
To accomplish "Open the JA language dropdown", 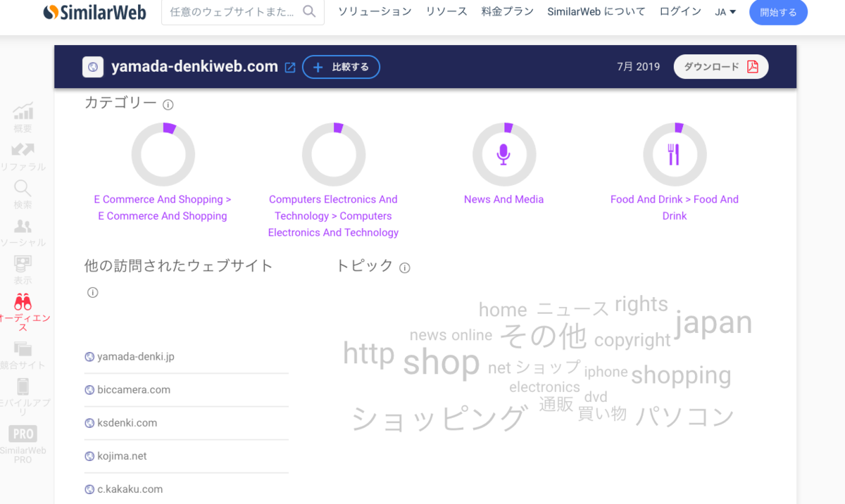I will pyautogui.click(x=725, y=11).
